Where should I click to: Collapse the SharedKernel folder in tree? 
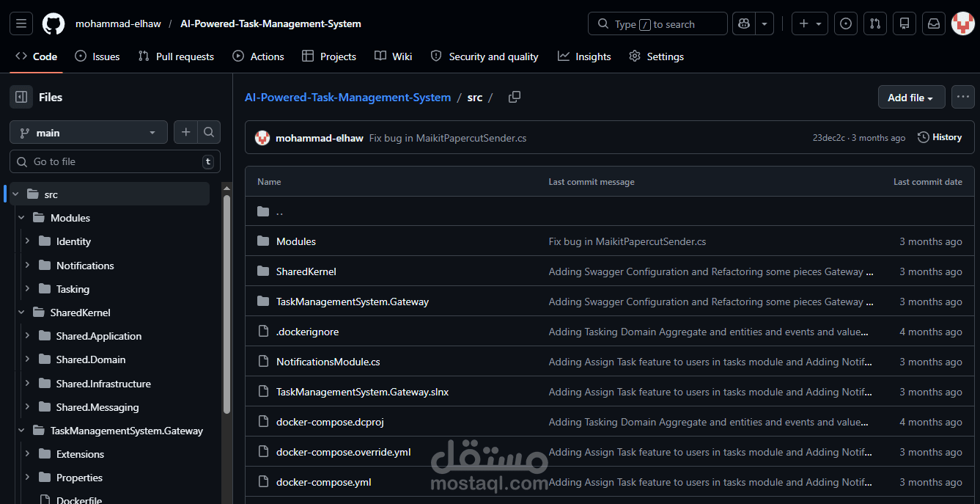coord(21,313)
